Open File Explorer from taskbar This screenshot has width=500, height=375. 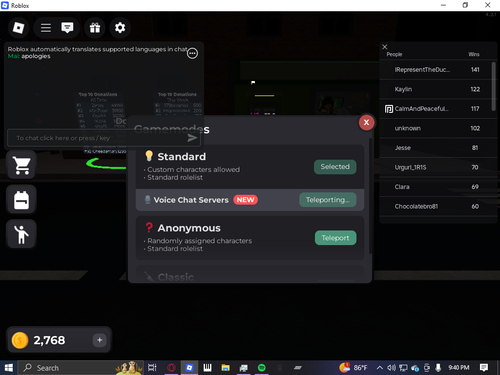coord(225,368)
